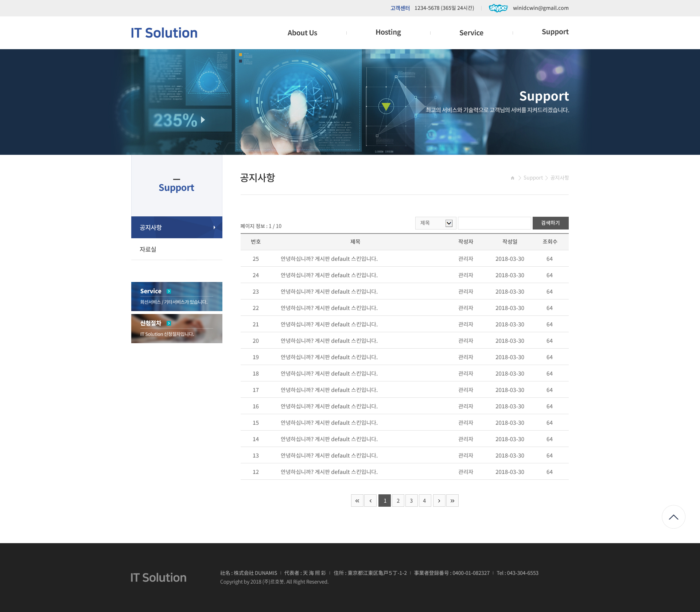Open the 제목 search-type dropdown
Viewport: 700px width, 612px height.
click(436, 223)
